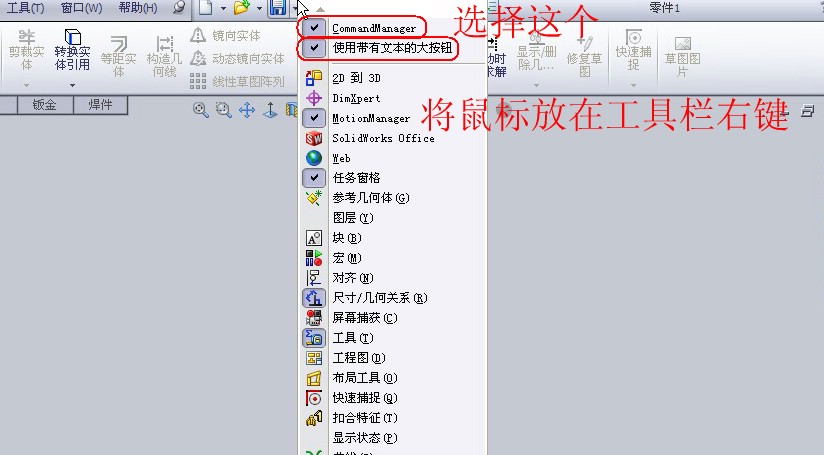
Task: Click the 图层 (Y) menu entry
Action: [353, 218]
